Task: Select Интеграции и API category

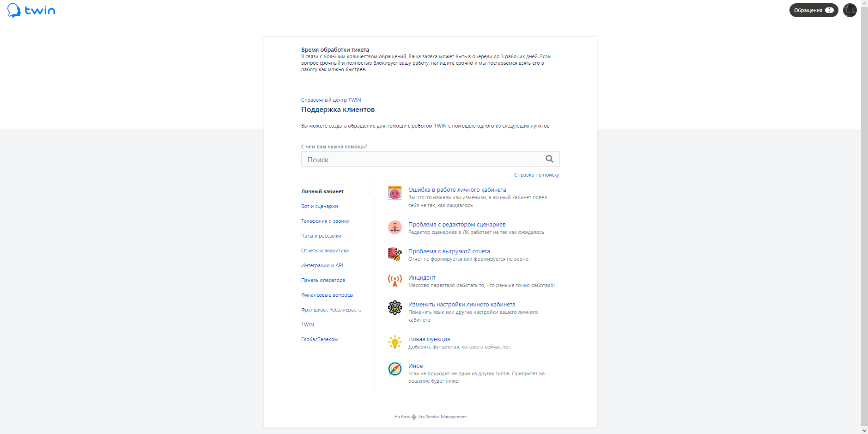Action: (x=322, y=265)
